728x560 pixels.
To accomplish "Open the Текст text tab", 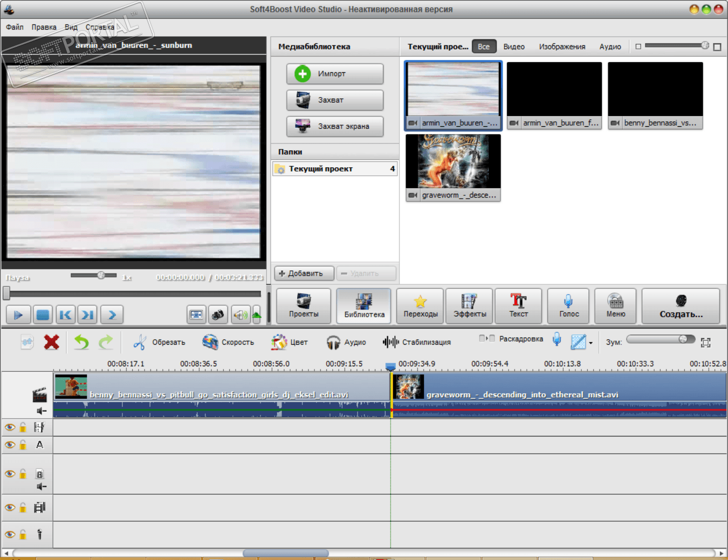I will (518, 306).
